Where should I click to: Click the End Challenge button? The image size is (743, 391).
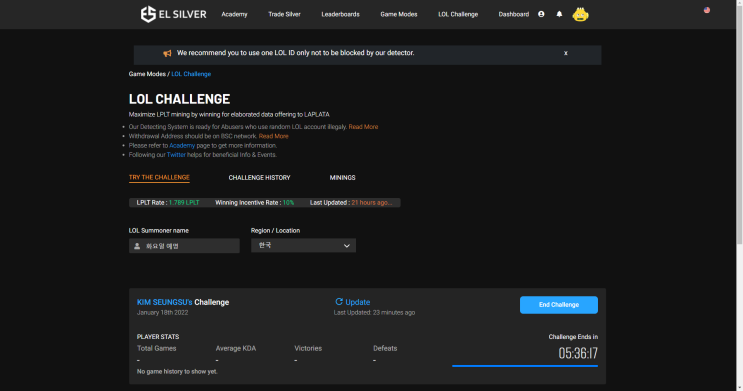coord(559,305)
